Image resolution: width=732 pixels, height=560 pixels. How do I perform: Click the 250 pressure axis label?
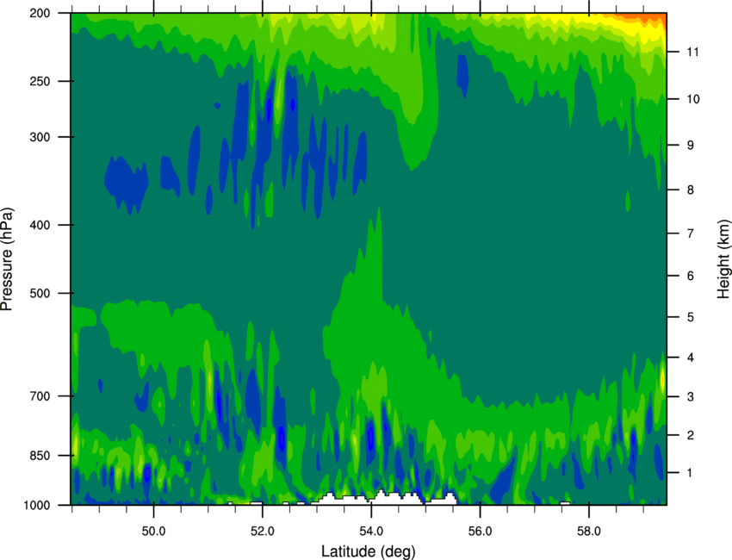point(40,81)
